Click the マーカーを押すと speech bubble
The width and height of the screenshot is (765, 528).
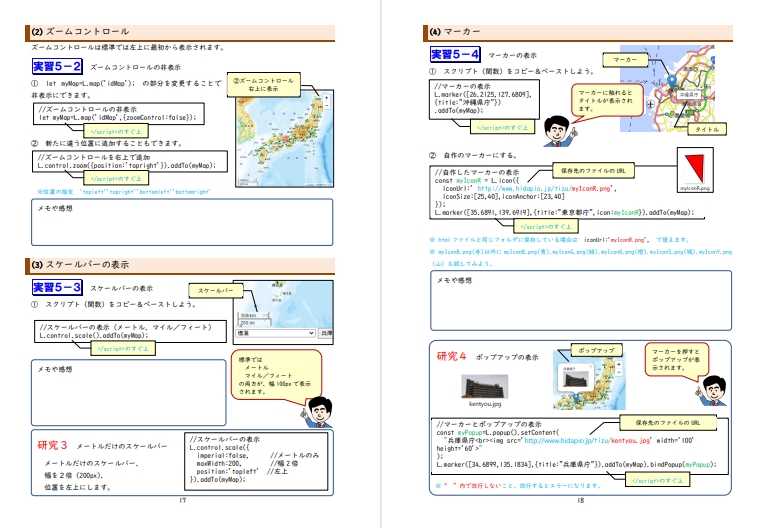tap(677, 360)
